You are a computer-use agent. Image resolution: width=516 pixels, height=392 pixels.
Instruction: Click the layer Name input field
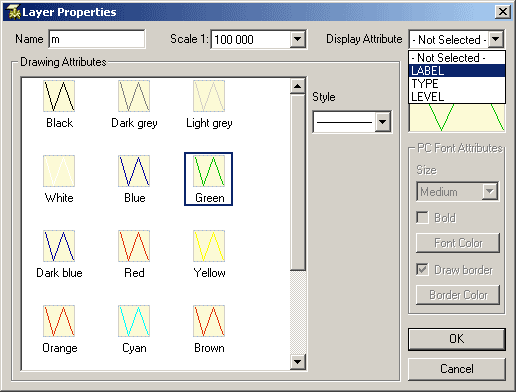point(97,39)
